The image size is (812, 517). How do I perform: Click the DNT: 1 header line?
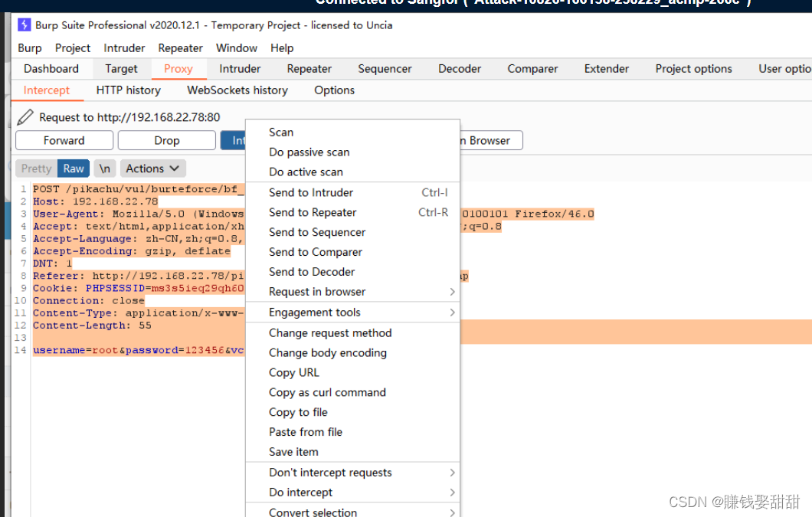click(x=52, y=263)
